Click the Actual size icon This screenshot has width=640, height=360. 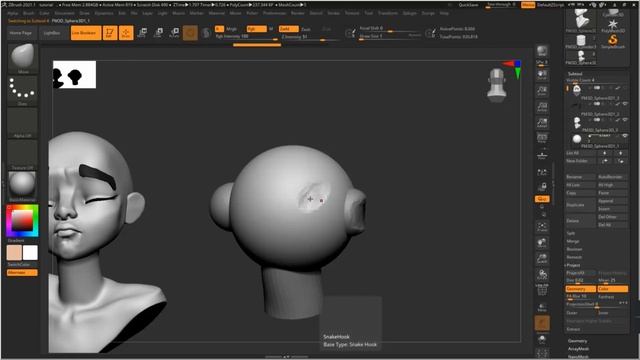pyautogui.click(x=542, y=107)
